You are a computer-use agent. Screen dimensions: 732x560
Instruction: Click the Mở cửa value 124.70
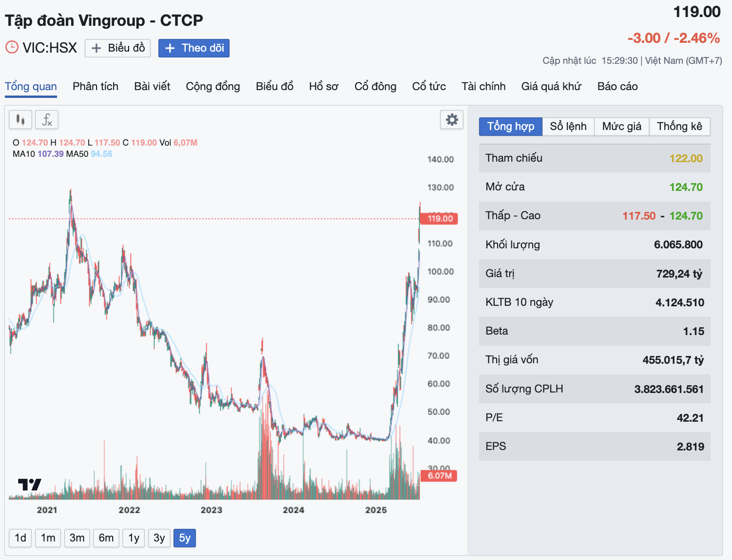(686, 187)
